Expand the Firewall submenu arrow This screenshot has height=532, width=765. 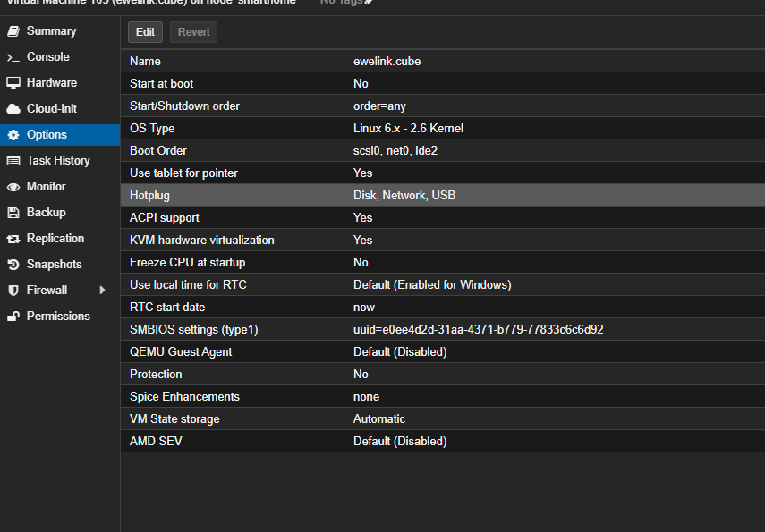[102, 291]
